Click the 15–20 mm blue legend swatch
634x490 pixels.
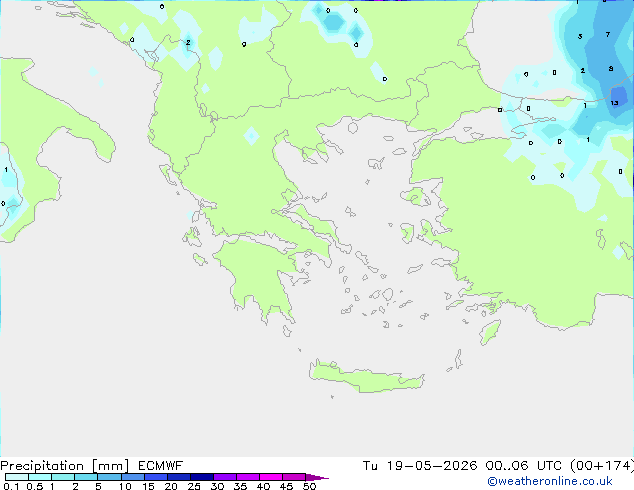click(156, 477)
